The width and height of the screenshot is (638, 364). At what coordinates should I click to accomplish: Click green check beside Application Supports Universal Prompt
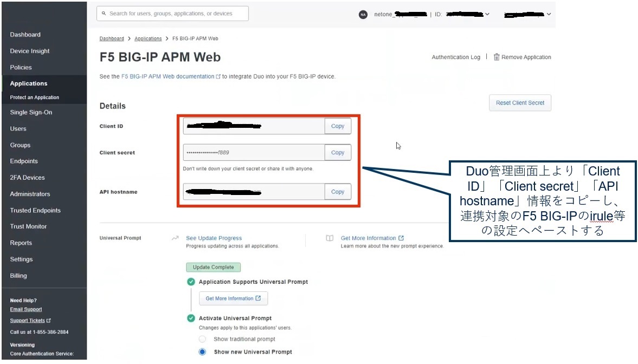(191, 282)
